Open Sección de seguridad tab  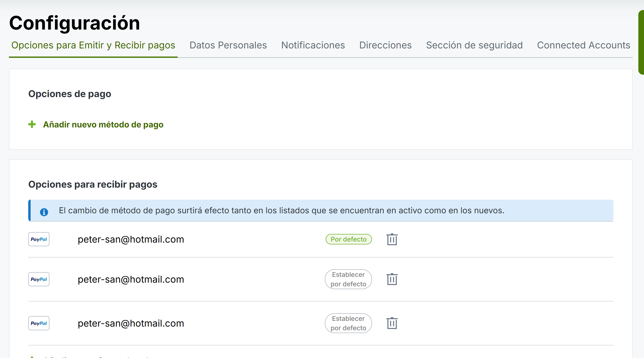click(x=474, y=45)
